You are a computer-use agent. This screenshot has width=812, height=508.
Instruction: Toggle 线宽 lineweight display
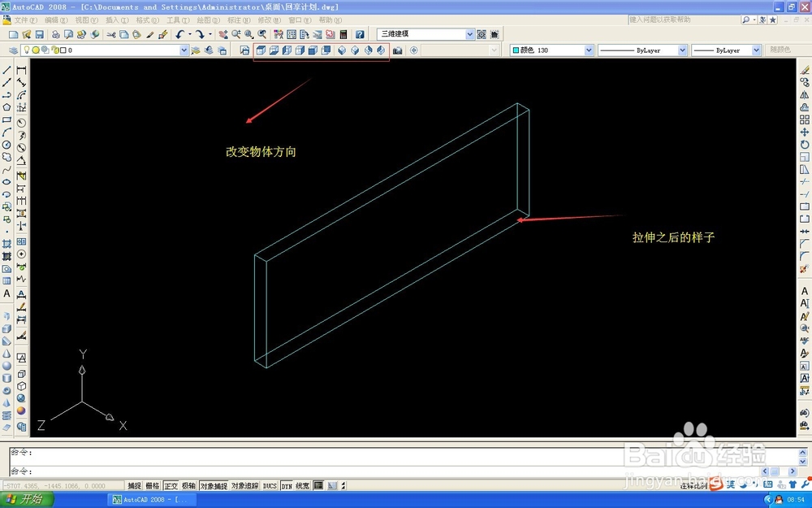coord(302,486)
